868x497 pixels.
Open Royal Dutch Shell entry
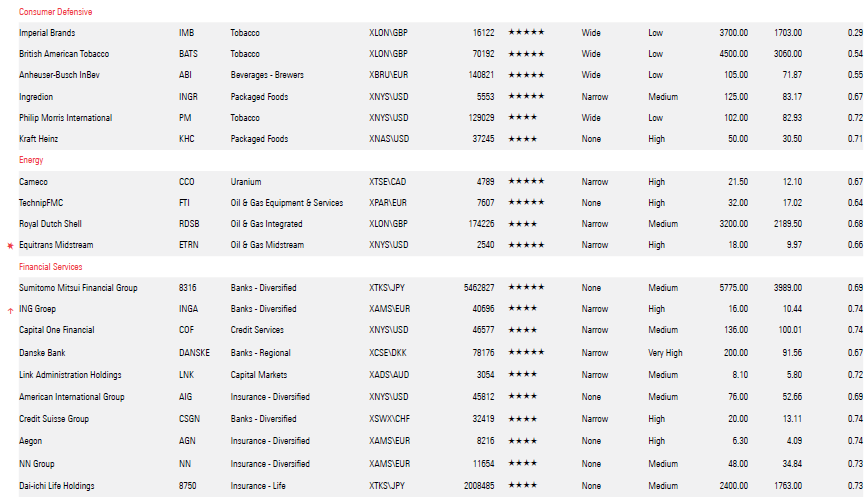[x=50, y=224]
